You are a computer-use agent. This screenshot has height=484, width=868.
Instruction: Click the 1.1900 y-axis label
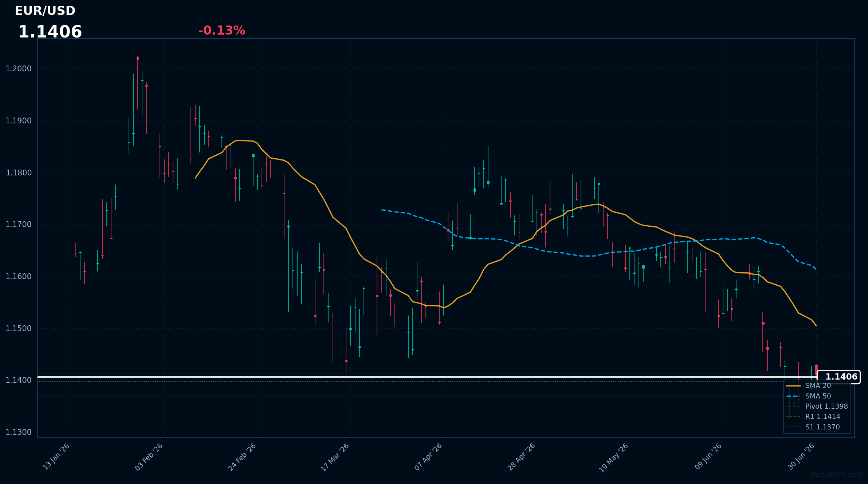pyautogui.click(x=19, y=121)
